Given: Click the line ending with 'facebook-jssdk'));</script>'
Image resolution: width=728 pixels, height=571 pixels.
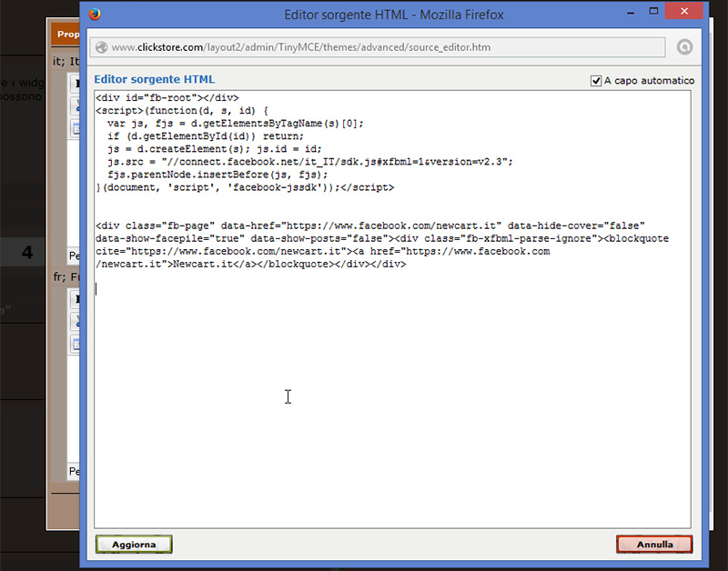Looking at the screenshot, I should (245, 187).
